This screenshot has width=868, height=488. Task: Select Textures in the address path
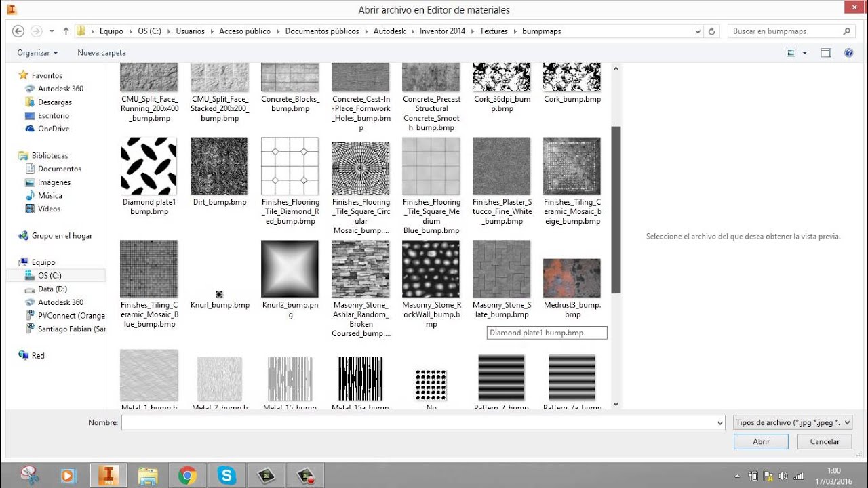(x=494, y=31)
